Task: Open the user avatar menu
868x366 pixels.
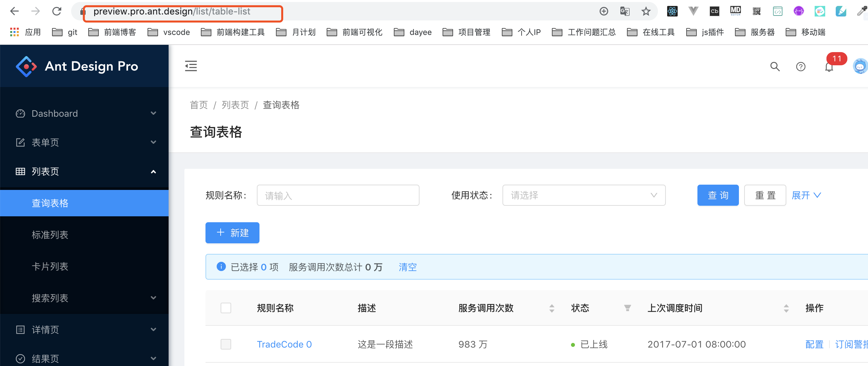Action: 860,66
